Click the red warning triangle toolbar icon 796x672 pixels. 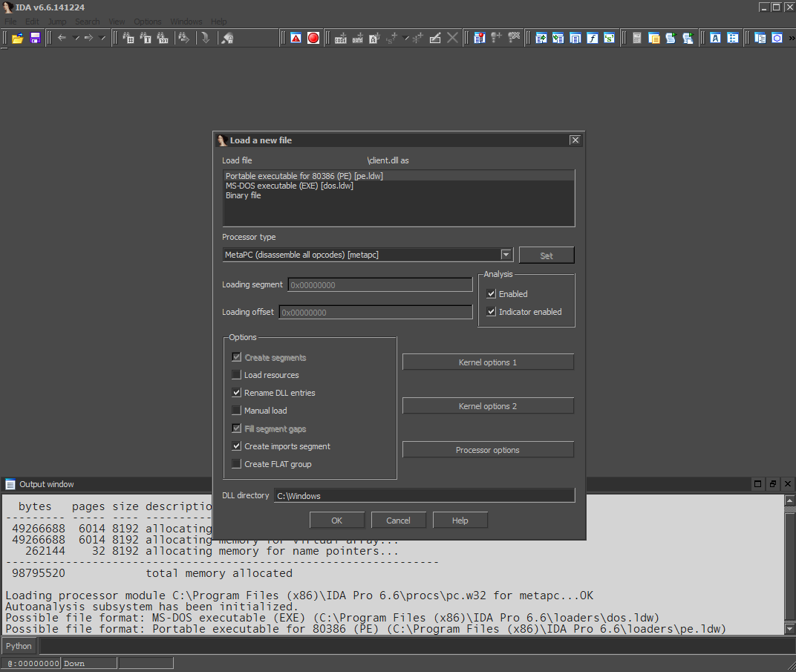296,38
